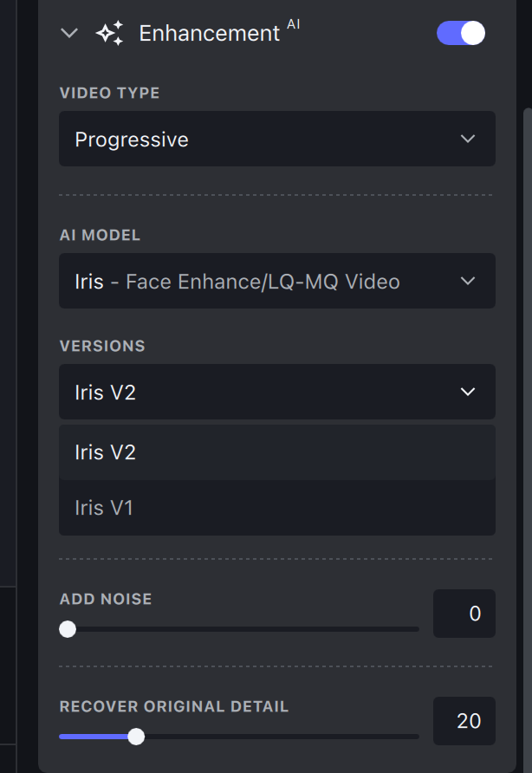The image size is (532, 773).
Task: Click the Enhancement section title text
Action: click(x=209, y=34)
